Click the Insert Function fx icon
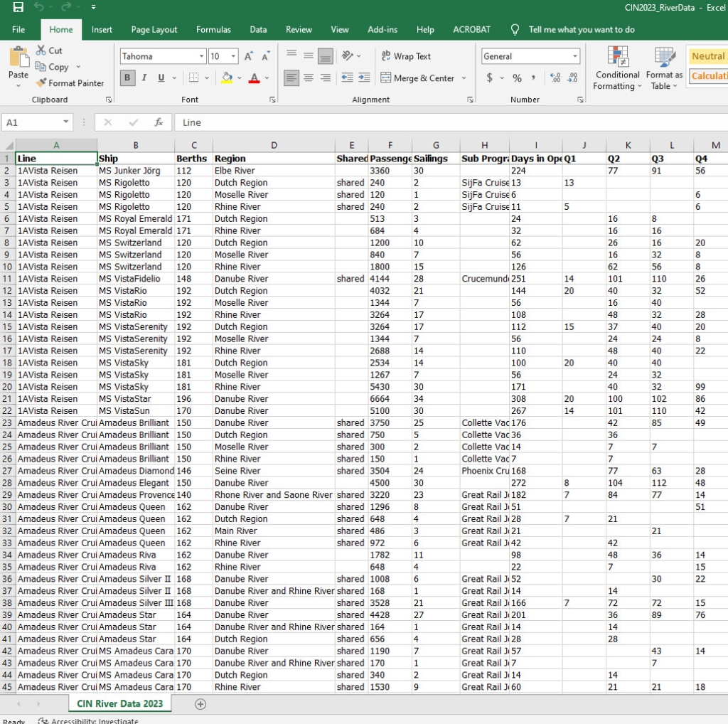Viewport: 728px width, 724px height. pos(159,122)
